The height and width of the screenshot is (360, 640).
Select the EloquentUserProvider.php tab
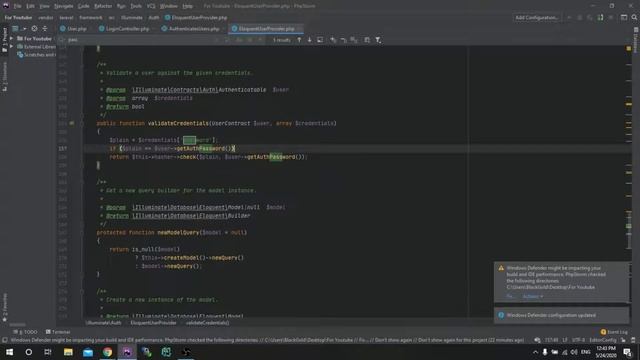coord(266,29)
